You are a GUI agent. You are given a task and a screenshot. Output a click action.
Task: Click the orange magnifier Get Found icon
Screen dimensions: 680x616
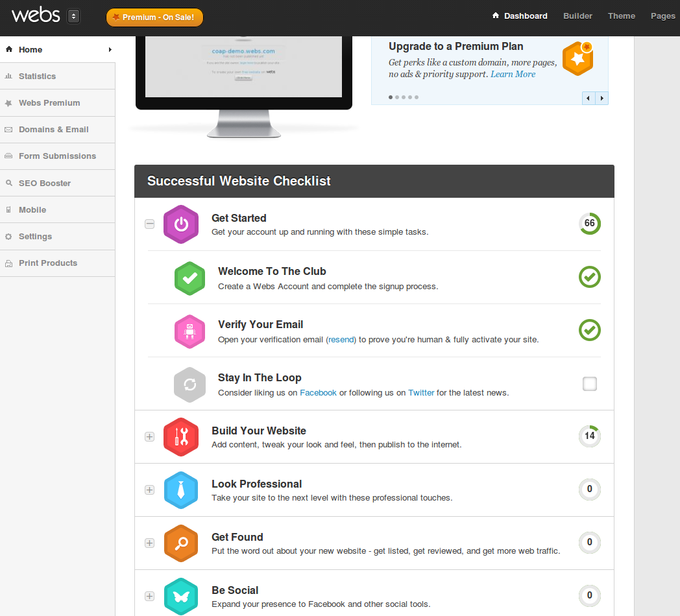pyautogui.click(x=181, y=543)
